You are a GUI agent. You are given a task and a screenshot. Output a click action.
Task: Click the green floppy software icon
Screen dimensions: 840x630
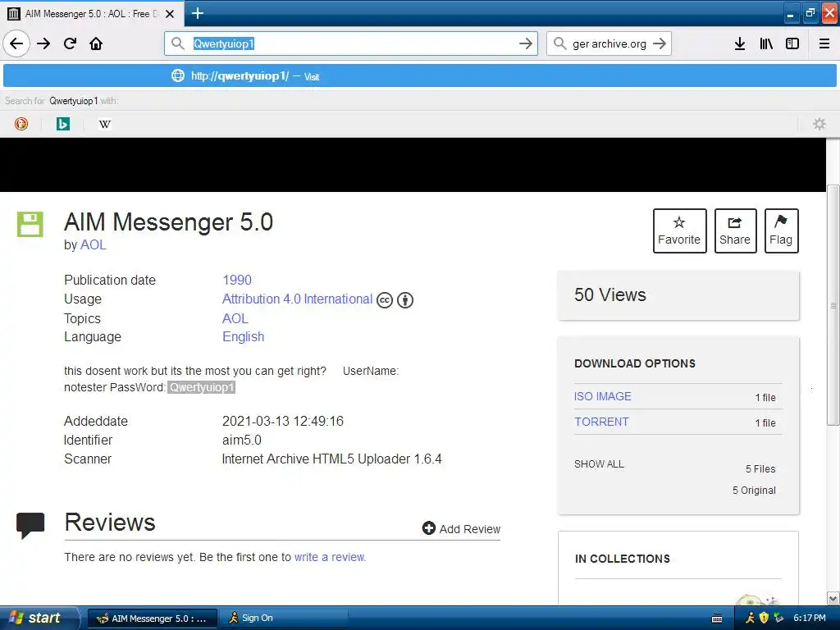point(30,224)
